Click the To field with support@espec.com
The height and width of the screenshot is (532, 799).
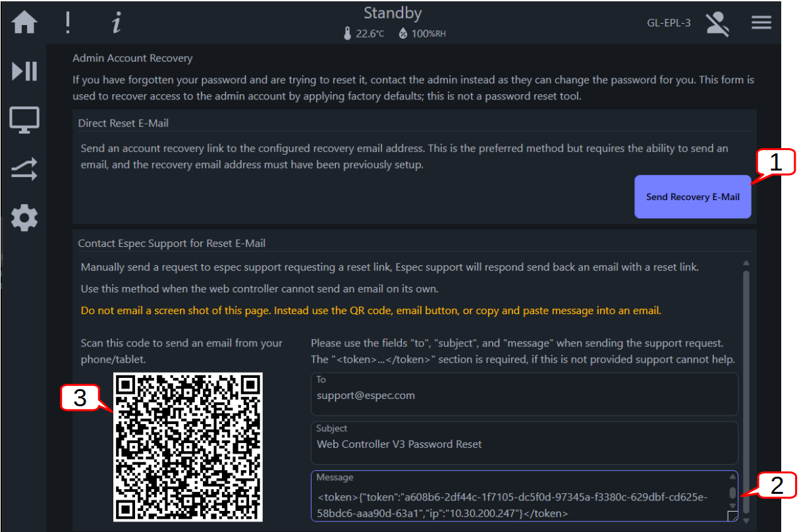(524, 394)
